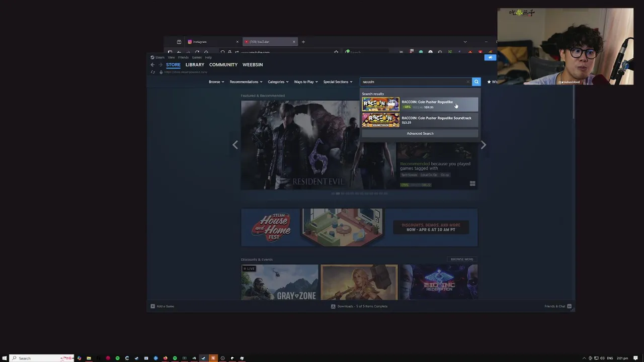Bookmark the page with browser star icon
The width and height of the screenshot is (644, 362).
coord(336,52)
